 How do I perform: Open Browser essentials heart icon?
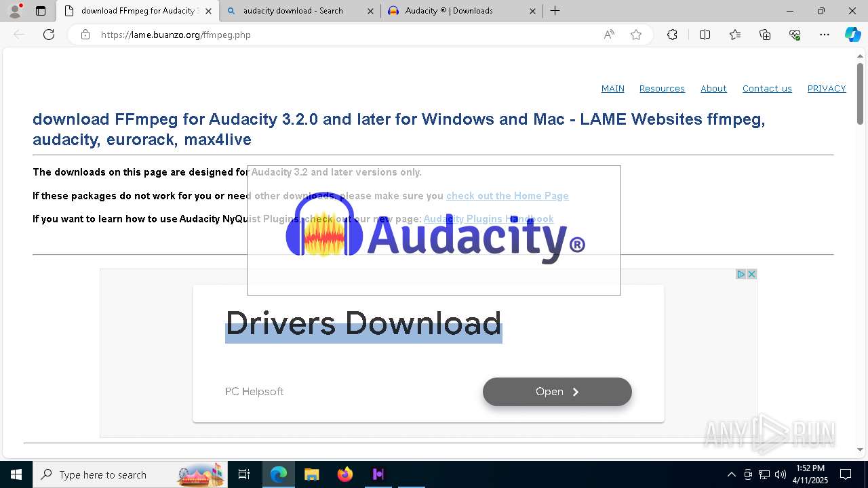tap(795, 35)
